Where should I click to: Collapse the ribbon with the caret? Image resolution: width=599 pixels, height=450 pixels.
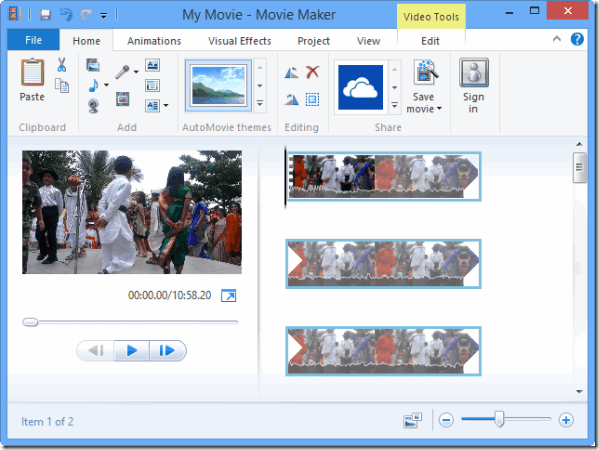(x=557, y=39)
